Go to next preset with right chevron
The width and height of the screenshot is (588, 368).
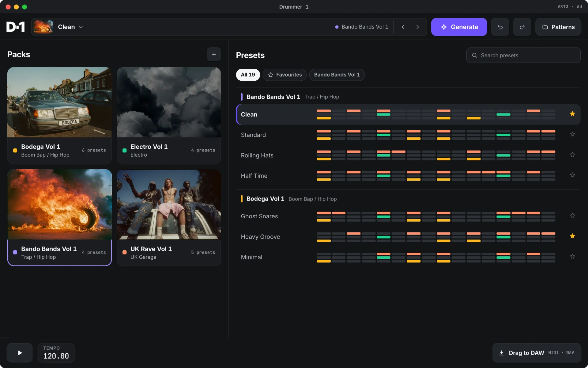[x=417, y=27]
